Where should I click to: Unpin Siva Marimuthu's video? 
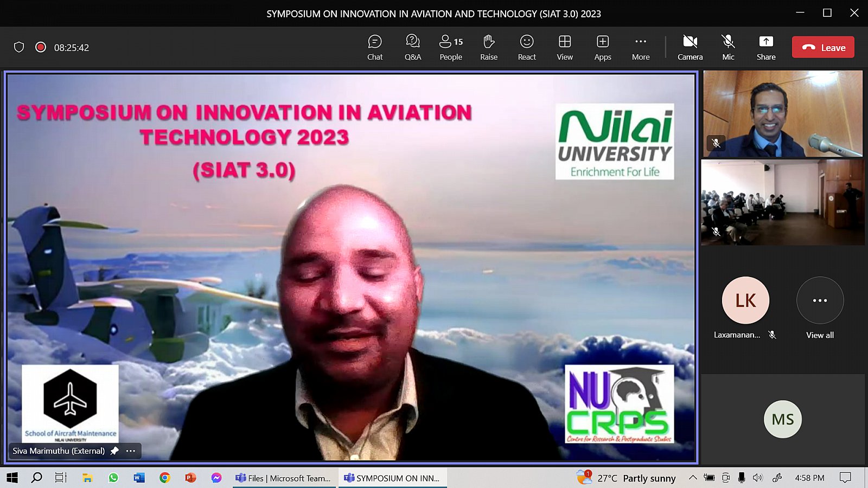click(x=114, y=451)
